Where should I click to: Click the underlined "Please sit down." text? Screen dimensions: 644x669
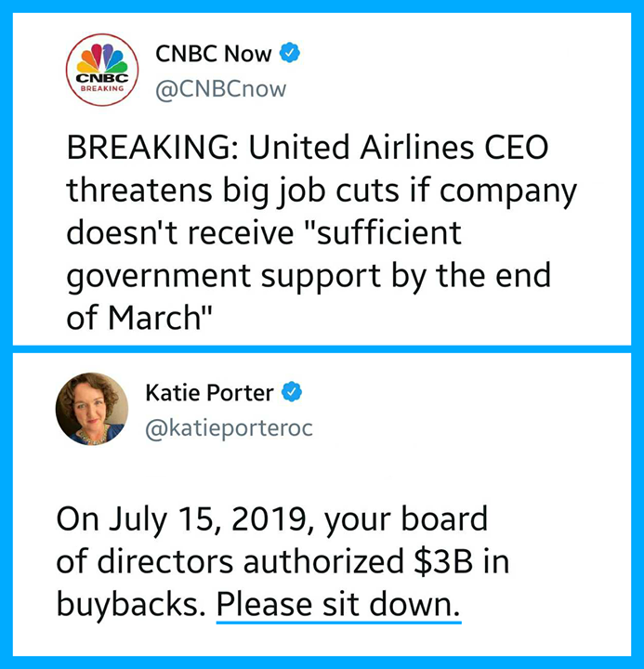[338, 605]
